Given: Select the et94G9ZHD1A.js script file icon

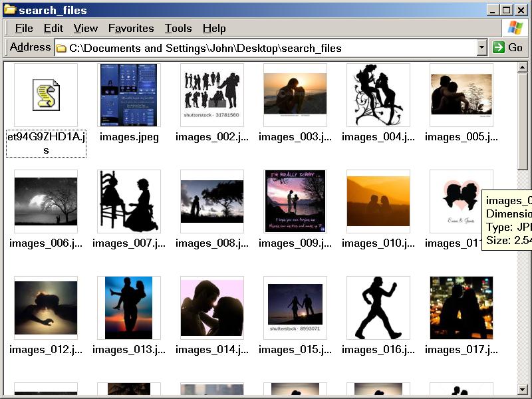Looking at the screenshot, I should 46,95.
